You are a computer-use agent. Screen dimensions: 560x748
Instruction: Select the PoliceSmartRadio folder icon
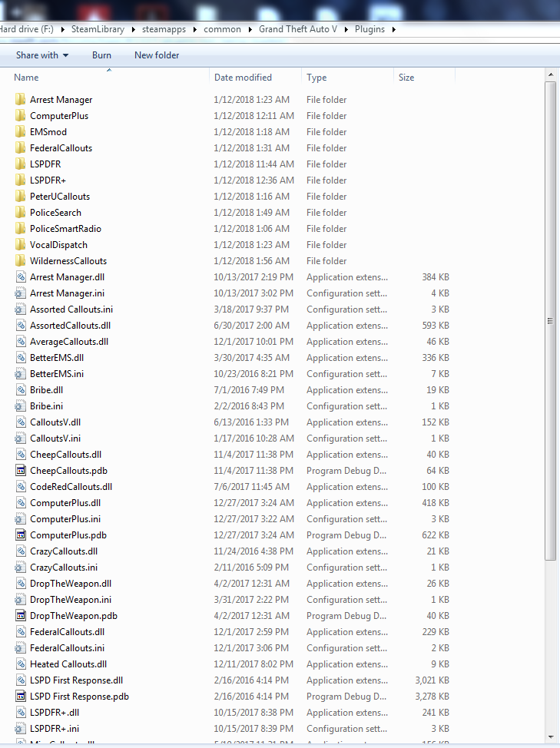[20, 229]
